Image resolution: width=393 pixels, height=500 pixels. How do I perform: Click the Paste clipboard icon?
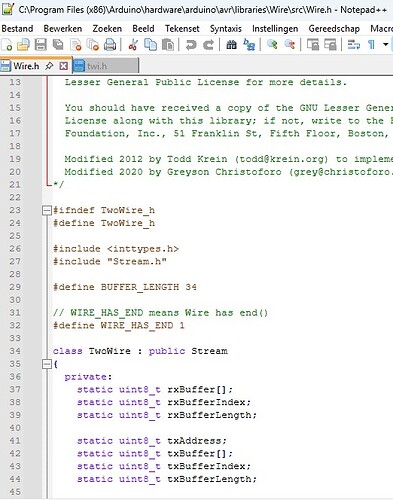point(168,44)
